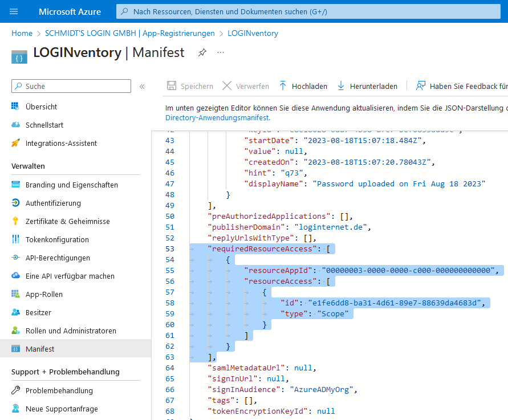This screenshot has width=508, height=420.
Task: Click the "samlMetadataUrl" key
Action: 246,368
